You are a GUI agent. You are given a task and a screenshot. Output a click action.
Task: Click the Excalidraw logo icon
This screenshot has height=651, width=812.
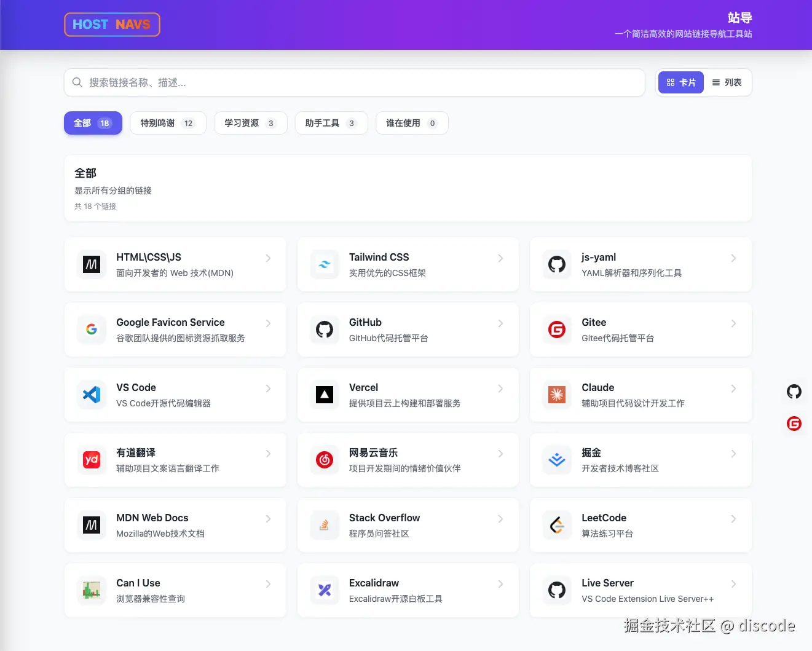[325, 590]
